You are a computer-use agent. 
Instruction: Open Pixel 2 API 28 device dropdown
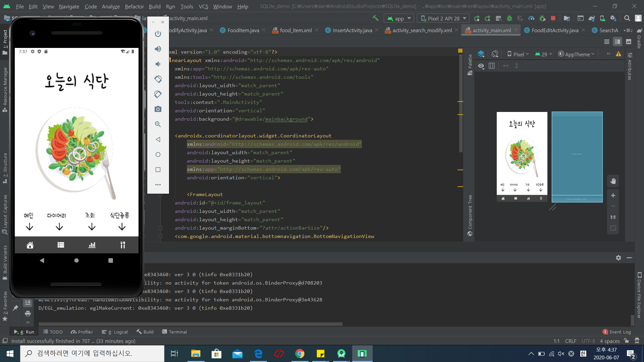(443, 18)
